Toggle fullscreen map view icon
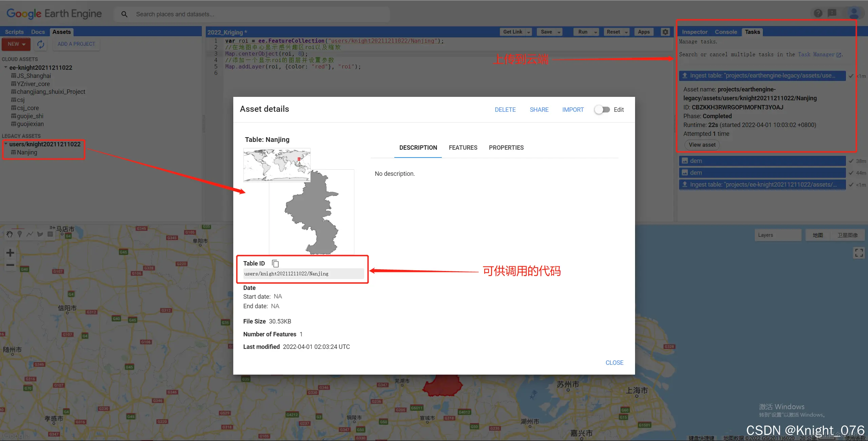Image resolution: width=868 pixels, height=441 pixels. 859,253
